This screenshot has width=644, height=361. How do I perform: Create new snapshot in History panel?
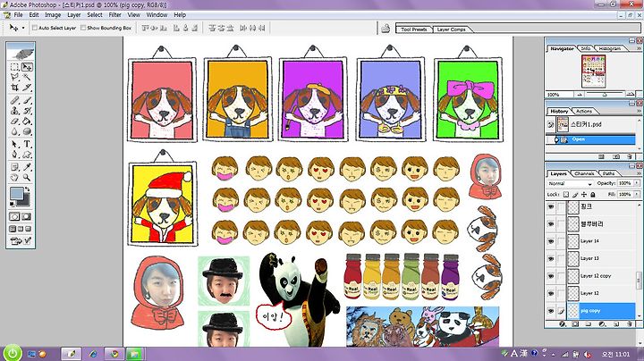(616, 156)
